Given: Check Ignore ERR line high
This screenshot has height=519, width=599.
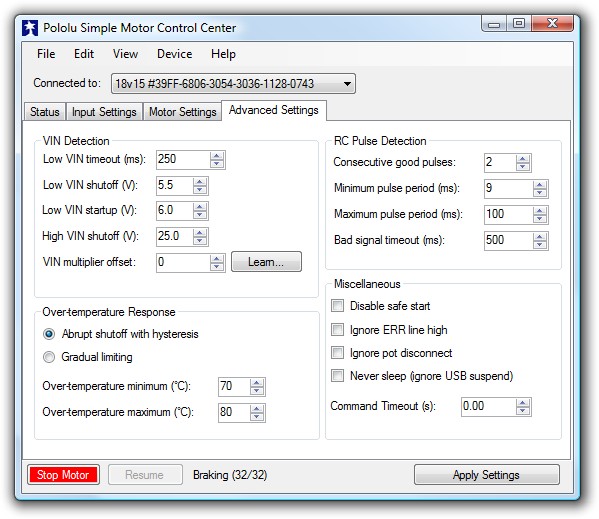Looking at the screenshot, I should pyautogui.click(x=337, y=329).
